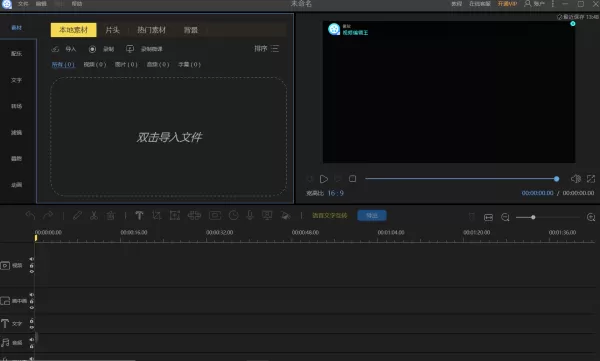Click the speech-to-text conversion link
The width and height of the screenshot is (600, 361).
(x=329, y=216)
